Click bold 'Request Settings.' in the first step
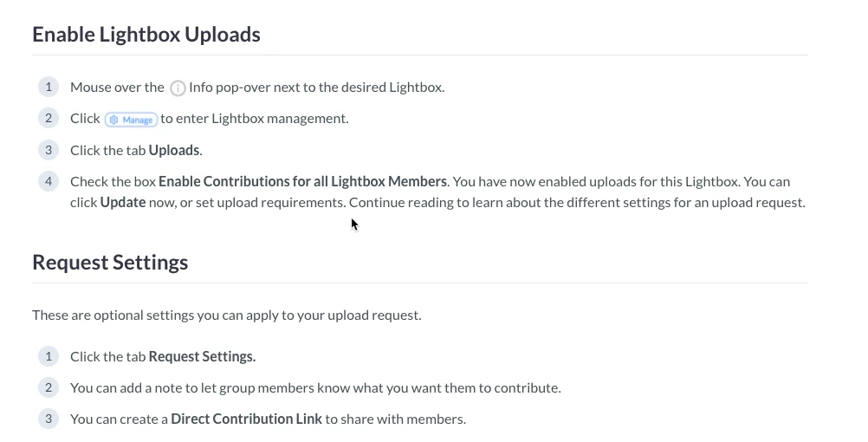 click(202, 356)
